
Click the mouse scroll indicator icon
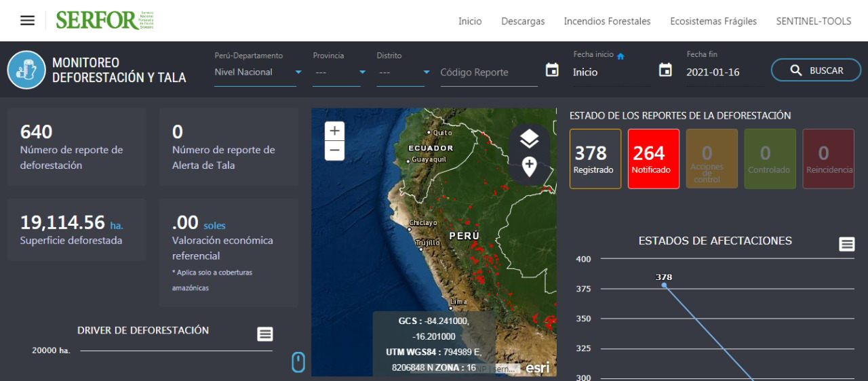(298, 363)
